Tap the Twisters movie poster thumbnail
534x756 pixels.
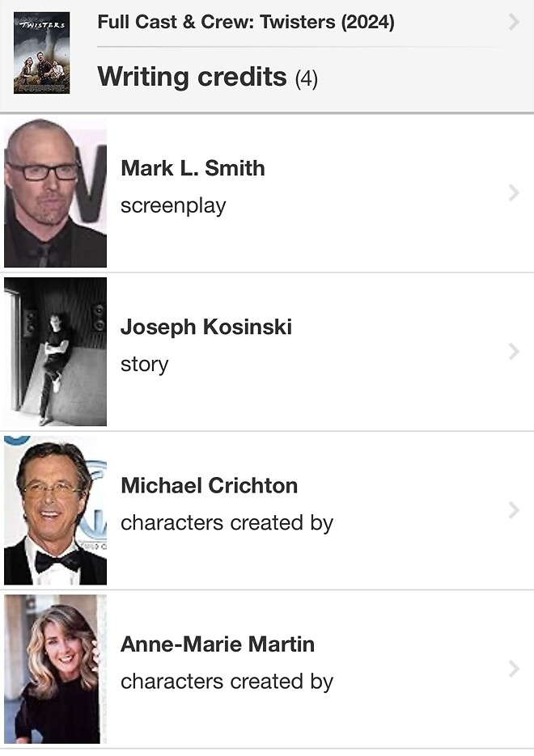tap(41, 53)
